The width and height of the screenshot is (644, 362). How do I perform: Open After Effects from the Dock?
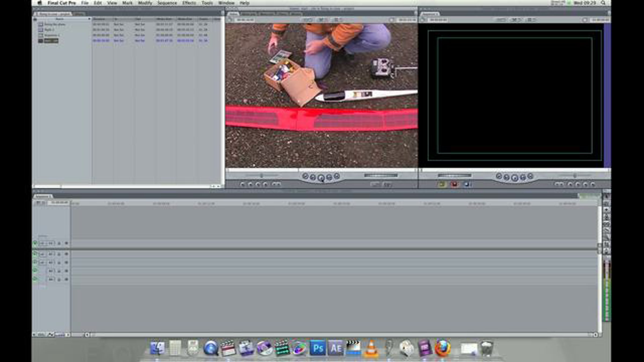(336, 348)
